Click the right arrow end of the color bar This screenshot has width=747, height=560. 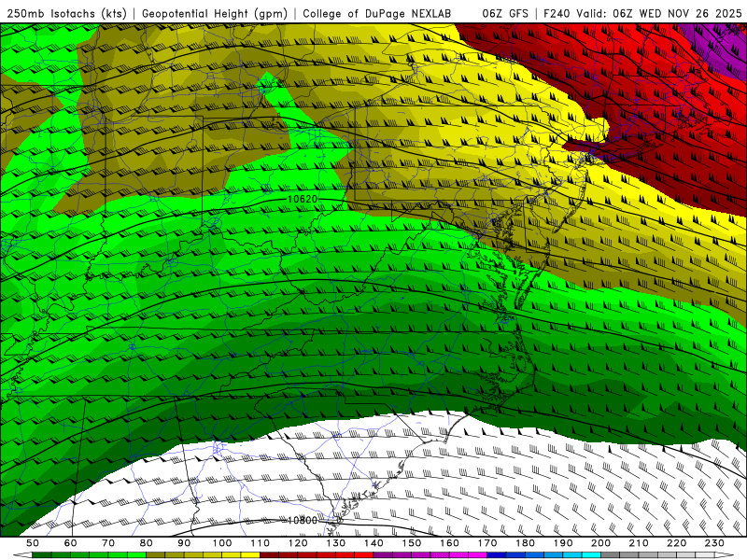[725, 555]
